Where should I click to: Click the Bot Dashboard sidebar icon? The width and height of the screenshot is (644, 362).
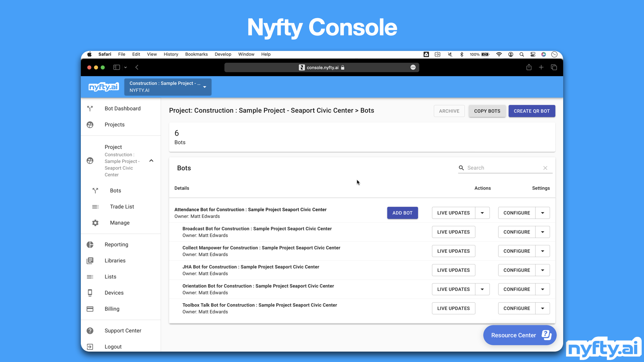(90, 109)
